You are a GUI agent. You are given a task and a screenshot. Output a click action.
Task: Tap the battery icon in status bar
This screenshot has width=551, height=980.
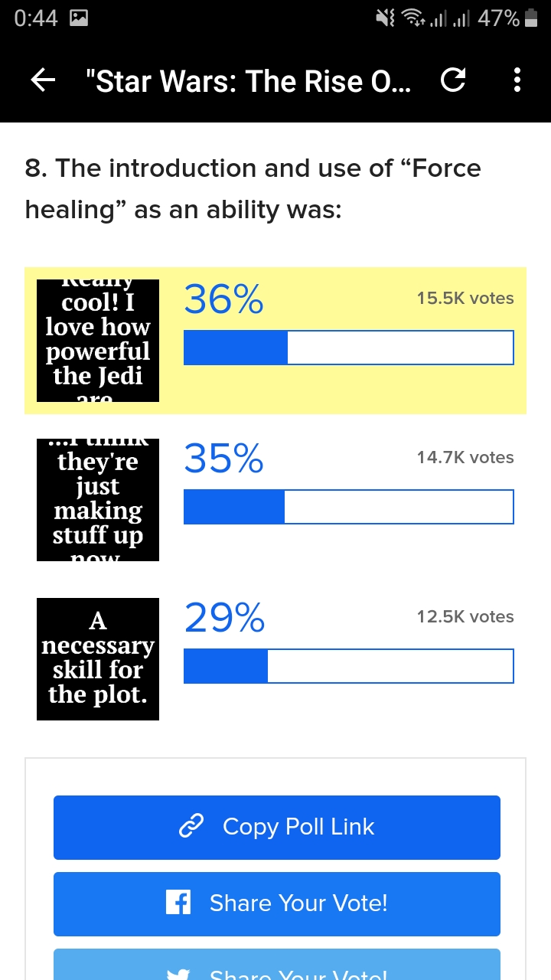531,18
